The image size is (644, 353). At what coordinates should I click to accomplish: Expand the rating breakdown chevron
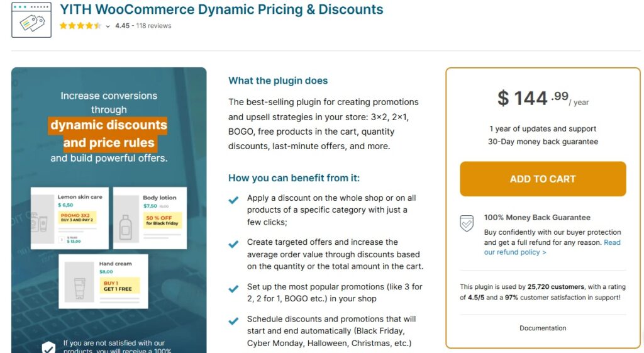[108, 26]
